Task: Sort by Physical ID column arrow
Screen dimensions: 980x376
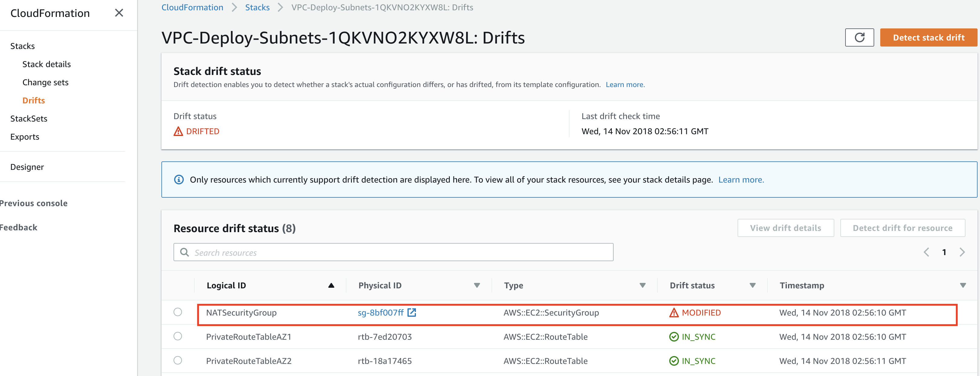Action: (477, 285)
